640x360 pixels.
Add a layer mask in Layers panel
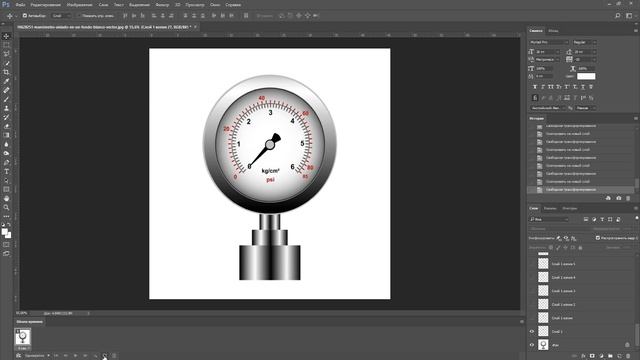click(592, 356)
